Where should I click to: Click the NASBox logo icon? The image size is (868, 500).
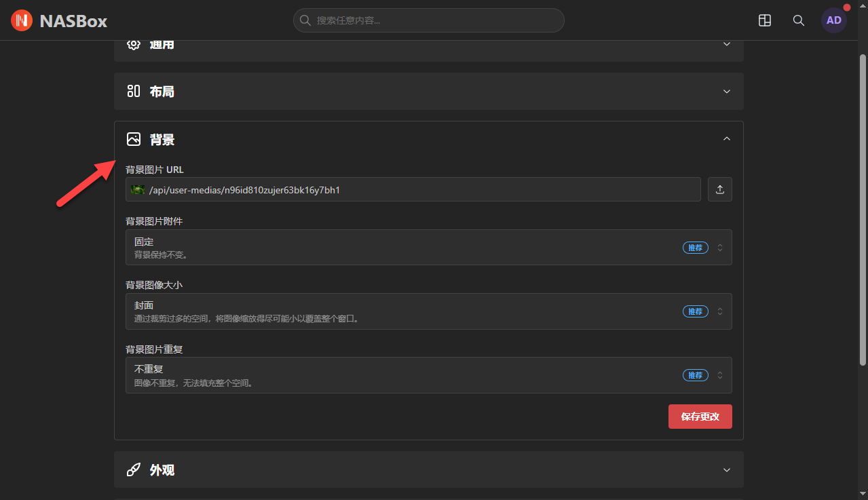pos(22,20)
